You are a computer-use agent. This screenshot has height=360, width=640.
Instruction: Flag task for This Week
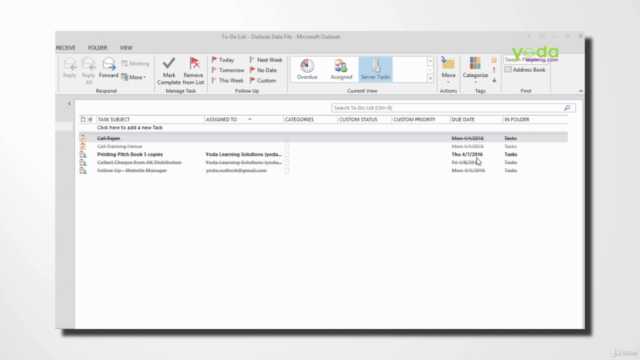[227, 80]
